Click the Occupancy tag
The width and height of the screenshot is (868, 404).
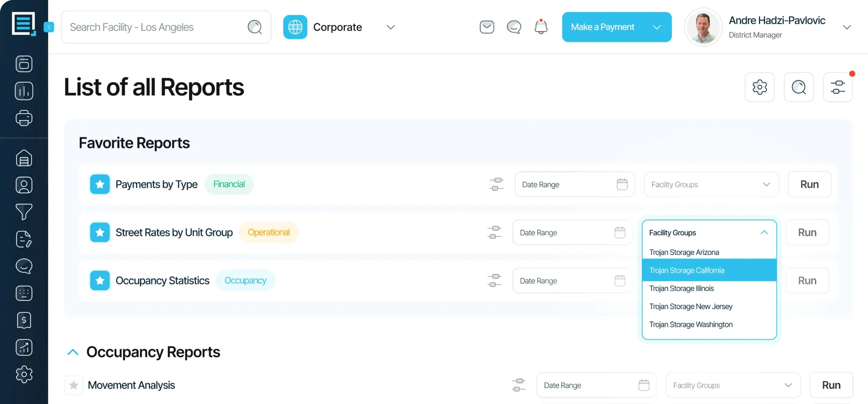pos(246,281)
